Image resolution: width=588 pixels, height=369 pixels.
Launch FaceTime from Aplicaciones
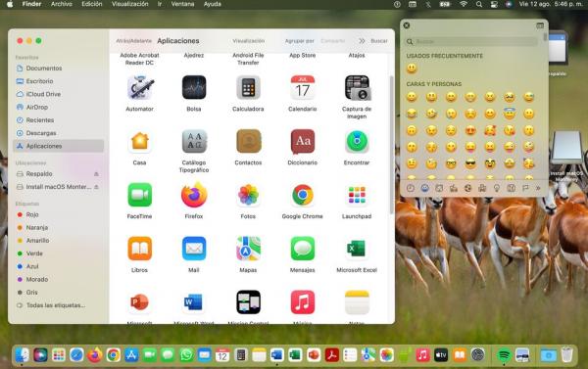(x=139, y=195)
